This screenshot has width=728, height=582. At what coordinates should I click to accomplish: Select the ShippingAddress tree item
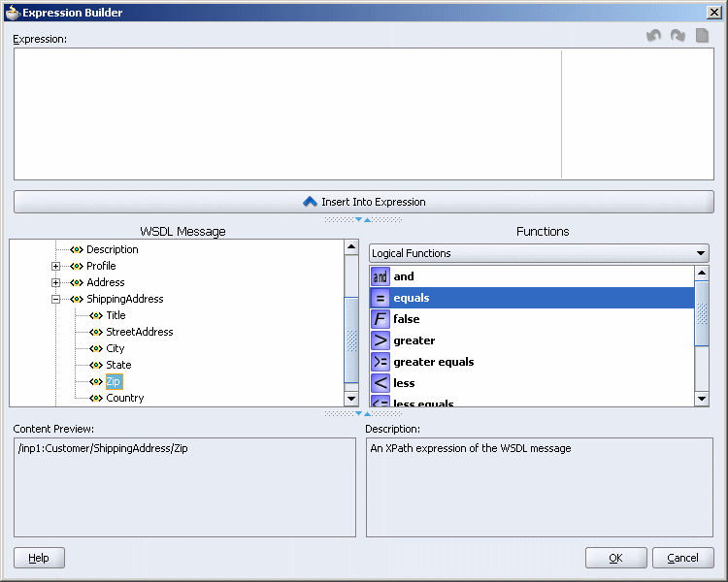(x=125, y=300)
